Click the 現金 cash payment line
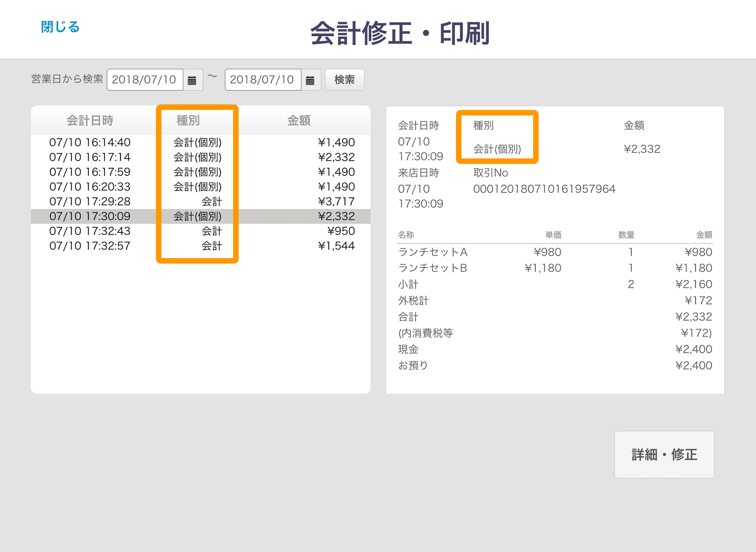The width and height of the screenshot is (756, 552). click(555, 349)
